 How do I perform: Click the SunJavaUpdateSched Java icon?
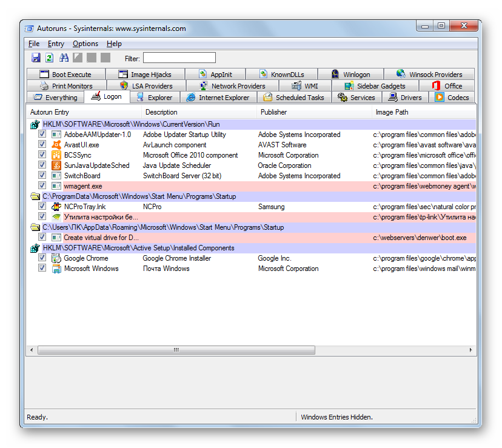pos(56,165)
